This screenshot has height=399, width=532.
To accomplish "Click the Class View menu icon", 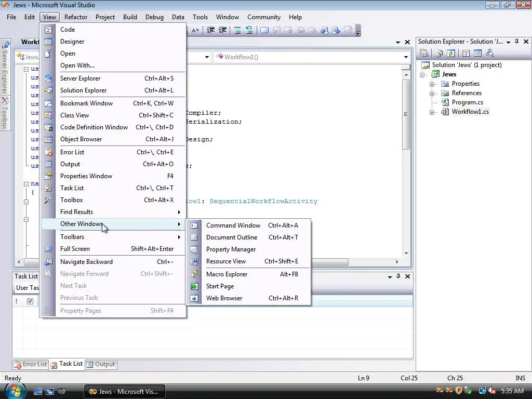I will [x=48, y=115].
